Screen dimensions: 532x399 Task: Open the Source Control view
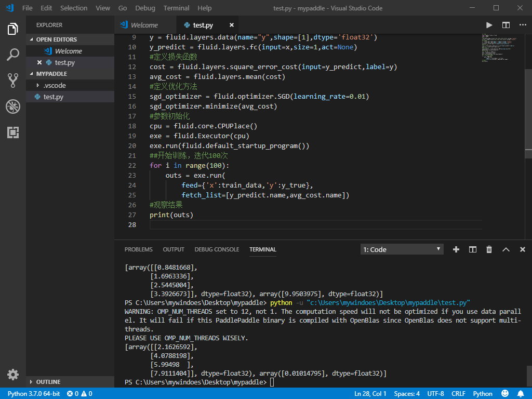coord(13,81)
